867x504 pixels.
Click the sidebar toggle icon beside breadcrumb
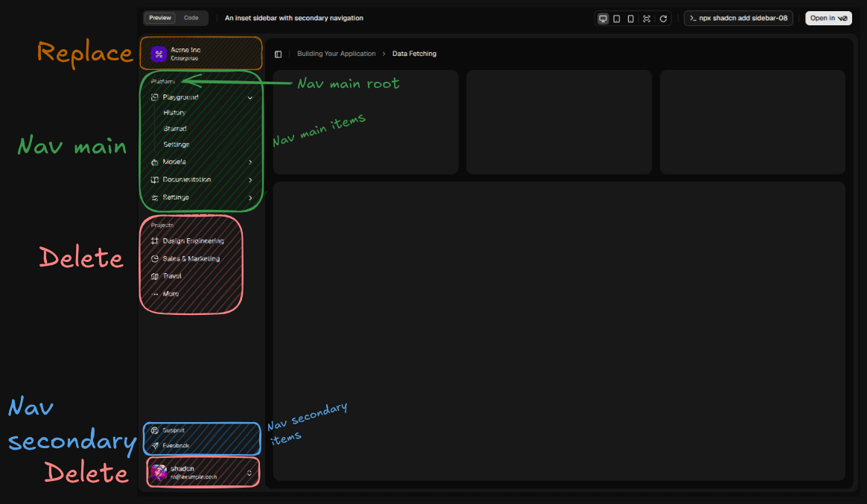[x=278, y=54]
